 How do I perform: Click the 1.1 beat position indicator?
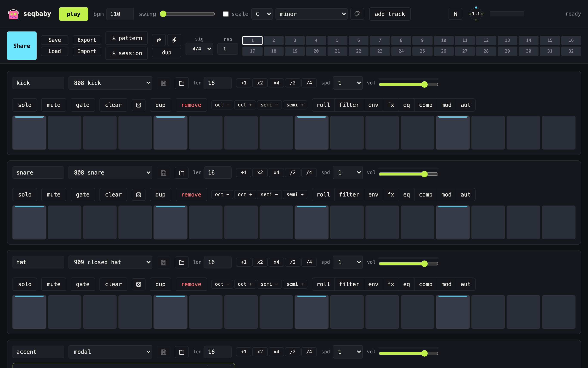tap(476, 14)
